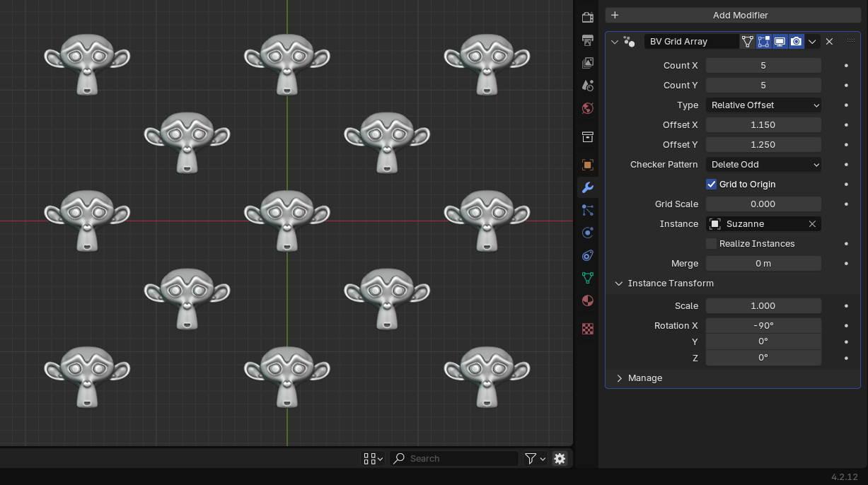Click the Merge distance field
The image size is (868, 485).
pos(763,264)
